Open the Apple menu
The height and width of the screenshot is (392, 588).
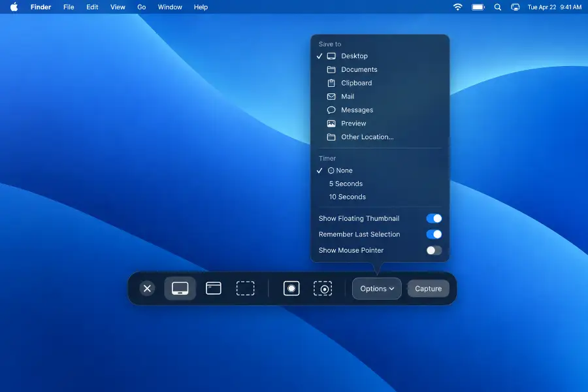14,7
